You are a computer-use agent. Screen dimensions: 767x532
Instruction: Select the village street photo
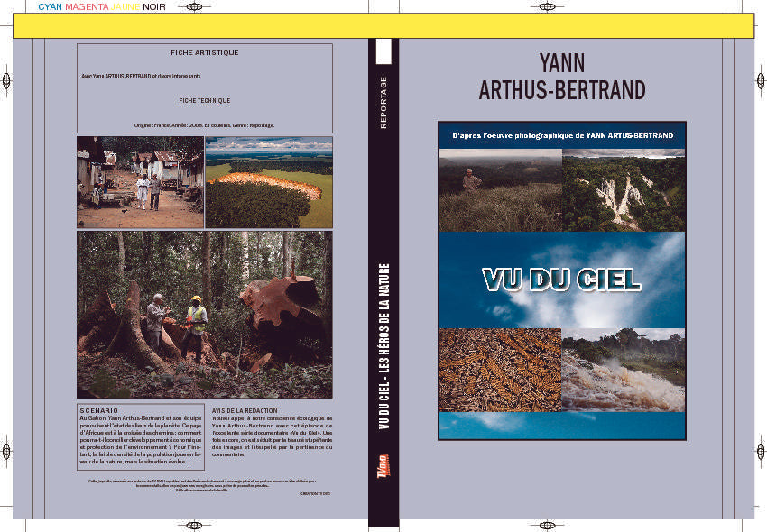[140, 182]
